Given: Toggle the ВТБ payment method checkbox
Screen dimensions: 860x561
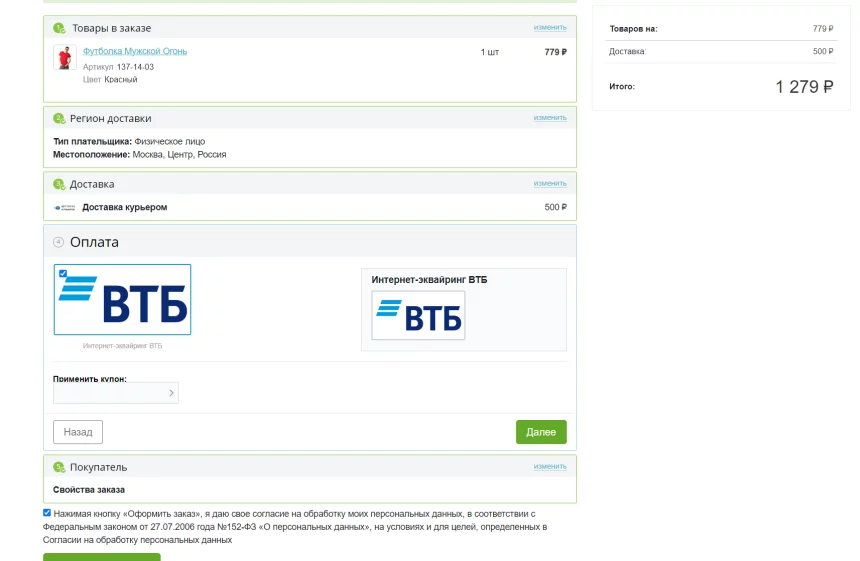Looking at the screenshot, I should tap(63, 273).
